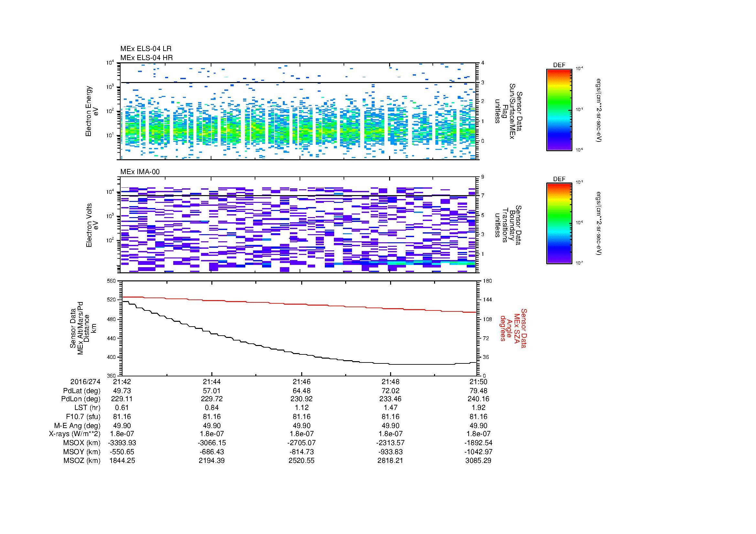This screenshot has width=756, height=534.
Task: Click the MSOY value -933.83
Action: (x=390, y=452)
